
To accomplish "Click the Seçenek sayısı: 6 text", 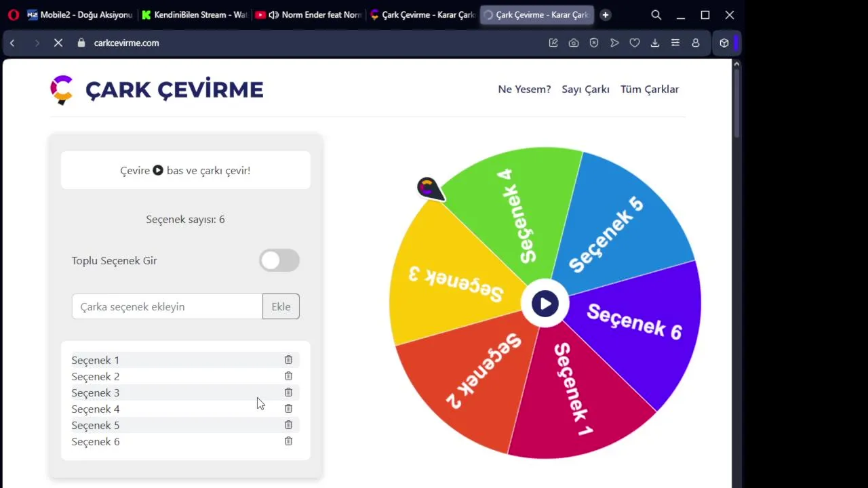I will [x=185, y=220].
